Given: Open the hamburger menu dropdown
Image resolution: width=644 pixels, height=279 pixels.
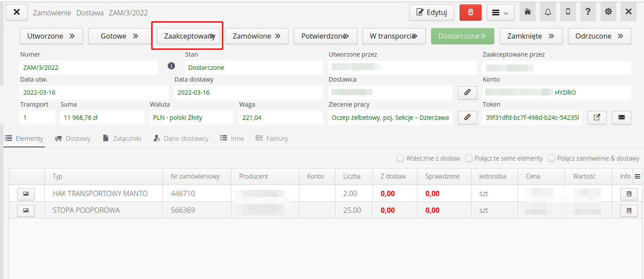Looking at the screenshot, I should tap(500, 12).
